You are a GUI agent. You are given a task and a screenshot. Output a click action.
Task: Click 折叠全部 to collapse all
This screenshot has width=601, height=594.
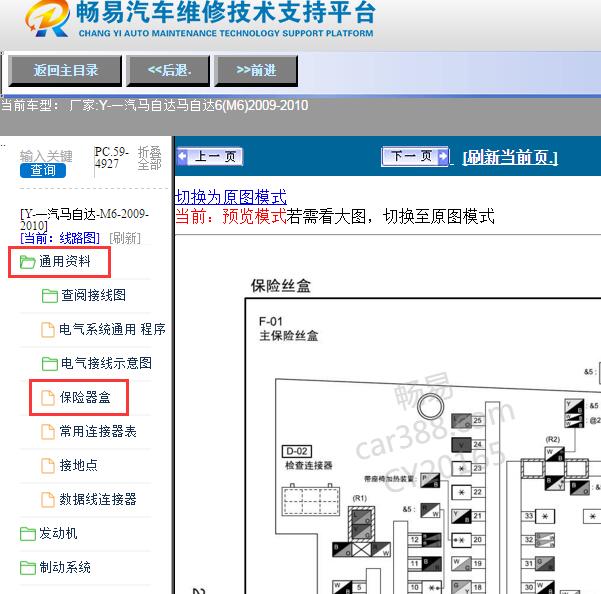point(149,158)
